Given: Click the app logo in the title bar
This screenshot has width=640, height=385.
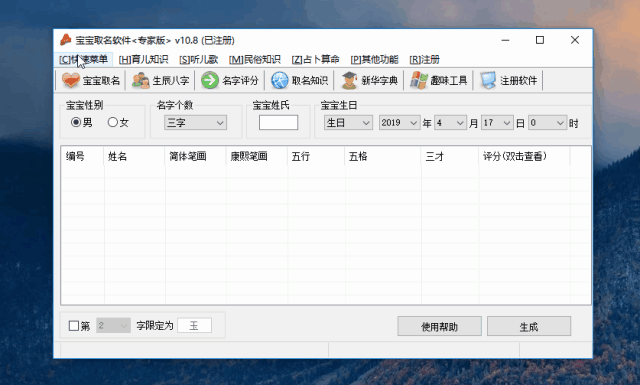Looking at the screenshot, I should point(65,40).
